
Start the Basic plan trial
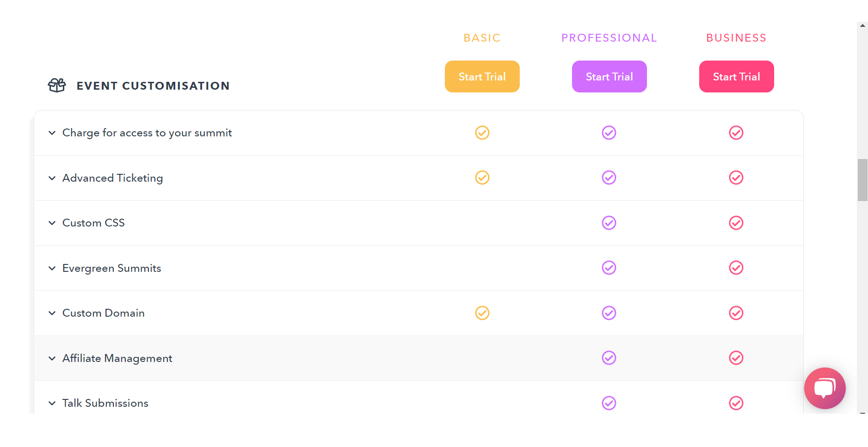point(482,76)
